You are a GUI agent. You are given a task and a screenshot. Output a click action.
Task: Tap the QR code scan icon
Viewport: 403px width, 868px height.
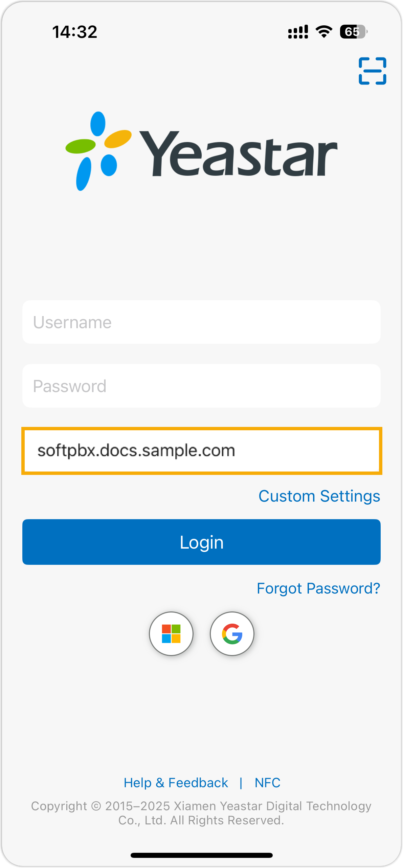click(x=372, y=71)
